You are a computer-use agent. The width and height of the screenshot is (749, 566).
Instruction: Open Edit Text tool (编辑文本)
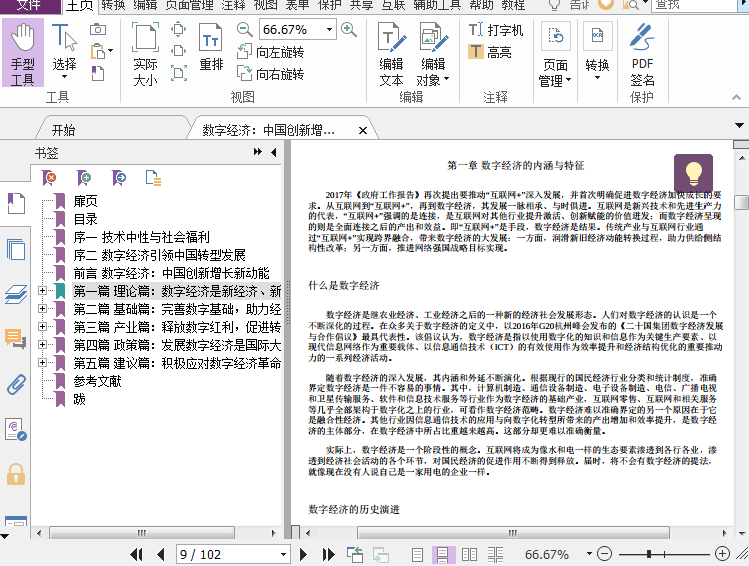coord(391,54)
